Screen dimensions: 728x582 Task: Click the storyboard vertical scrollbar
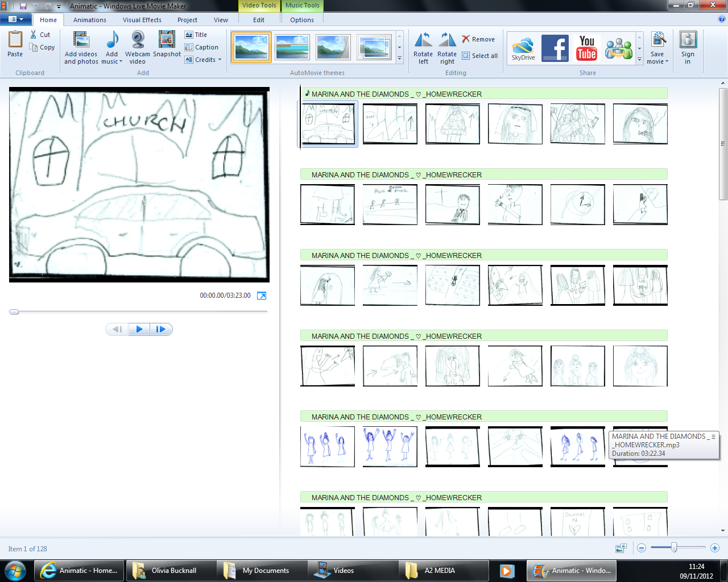pos(723,143)
